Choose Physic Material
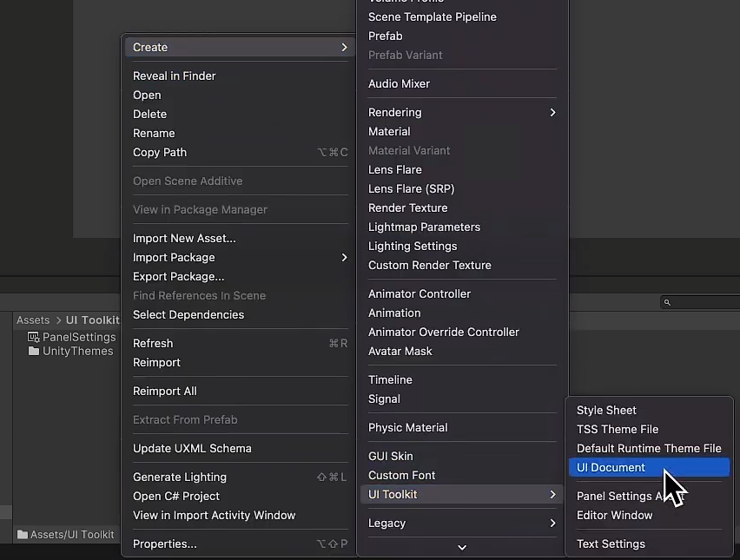This screenshot has width=740, height=560. click(462, 427)
